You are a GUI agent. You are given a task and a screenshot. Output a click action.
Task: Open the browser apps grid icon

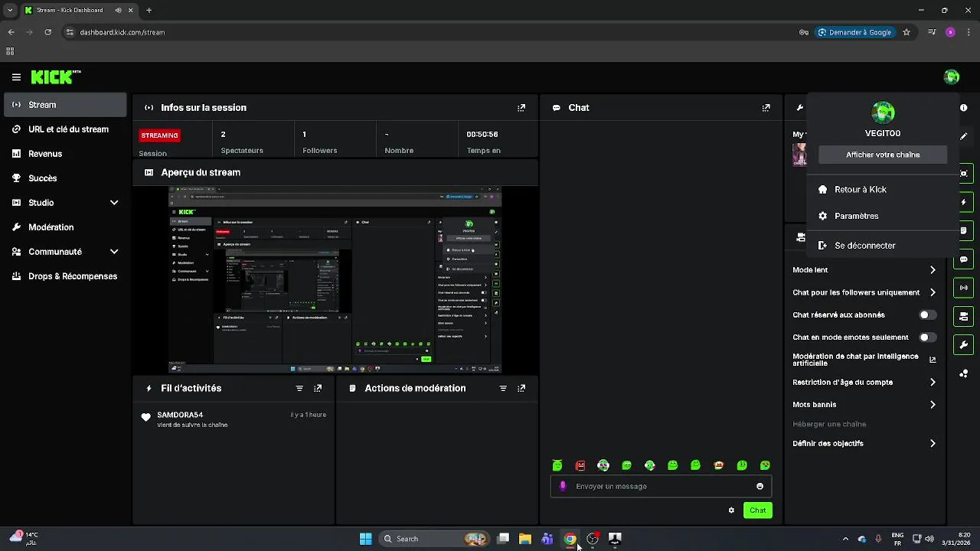point(10,51)
